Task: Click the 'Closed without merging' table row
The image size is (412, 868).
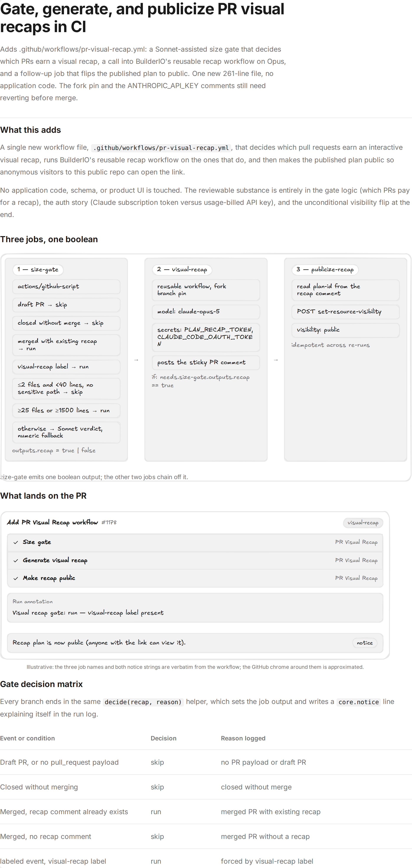Action: 206,787
